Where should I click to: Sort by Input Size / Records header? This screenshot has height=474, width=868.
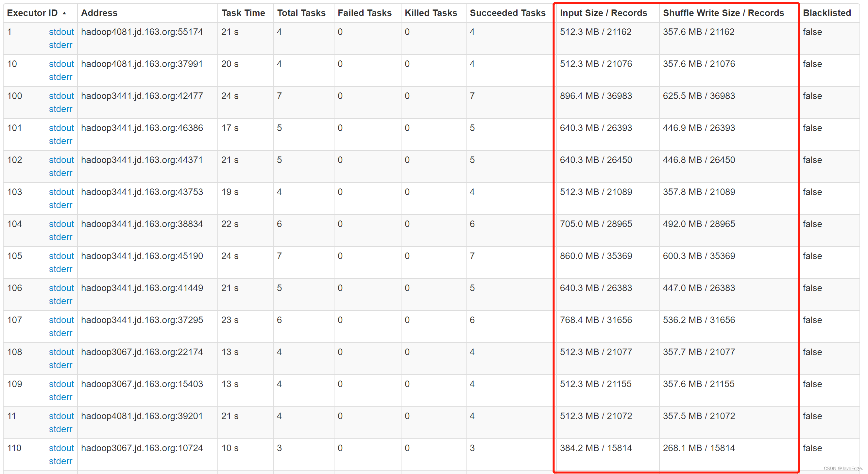pyautogui.click(x=603, y=13)
